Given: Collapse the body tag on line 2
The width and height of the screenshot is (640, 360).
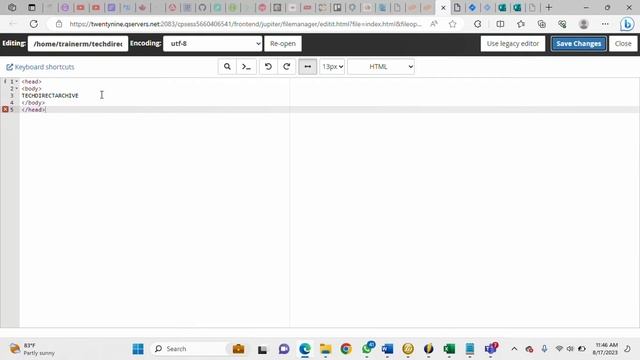Looking at the screenshot, I should pyautogui.click(x=17, y=89).
